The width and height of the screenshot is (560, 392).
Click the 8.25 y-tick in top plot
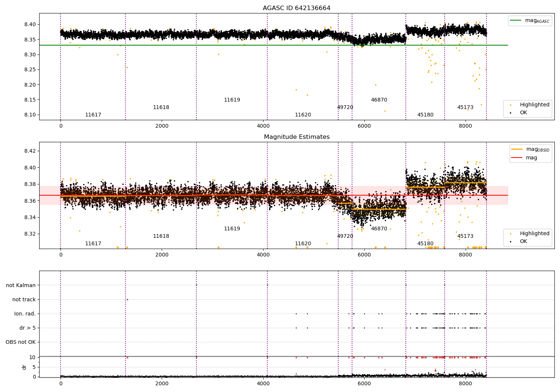pos(30,70)
